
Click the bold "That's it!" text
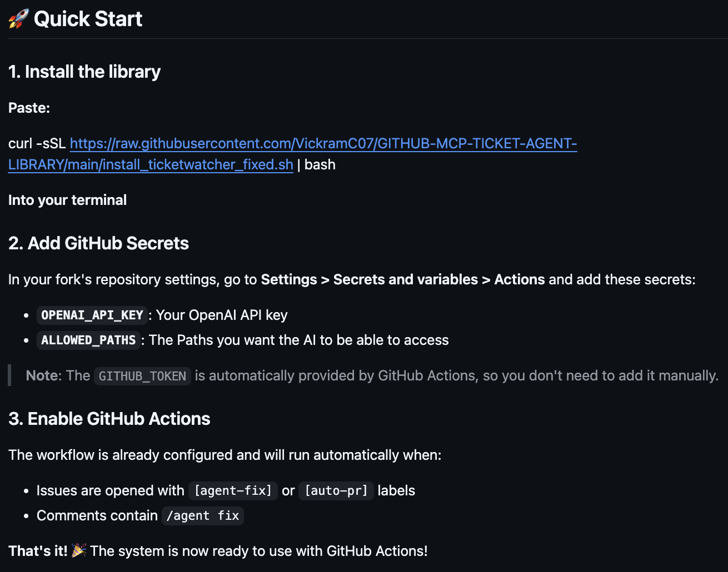pyautogui.click(x=38, y=551)
